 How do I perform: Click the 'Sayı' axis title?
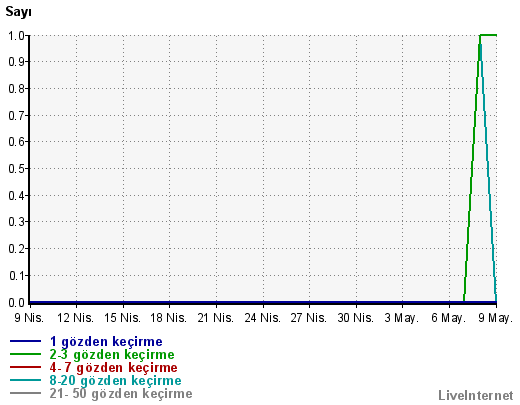point(18,12)
